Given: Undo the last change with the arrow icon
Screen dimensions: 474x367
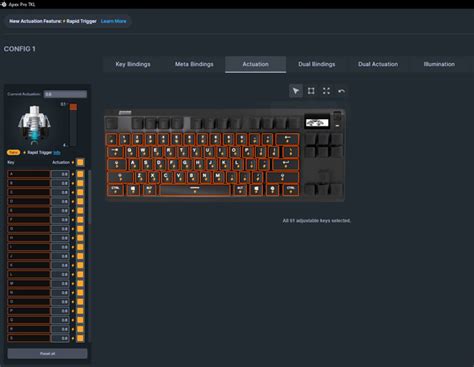Looking at the screenshot, I should click(x=341, y=91).
